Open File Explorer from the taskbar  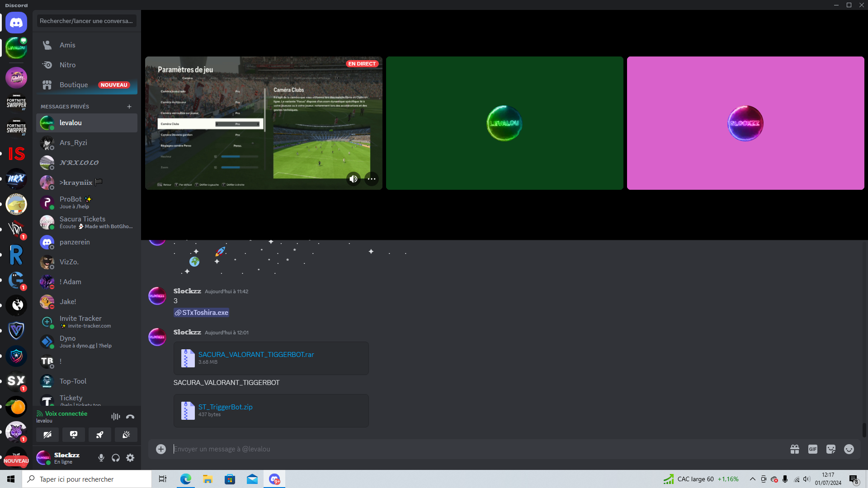(x=208, y=479)
